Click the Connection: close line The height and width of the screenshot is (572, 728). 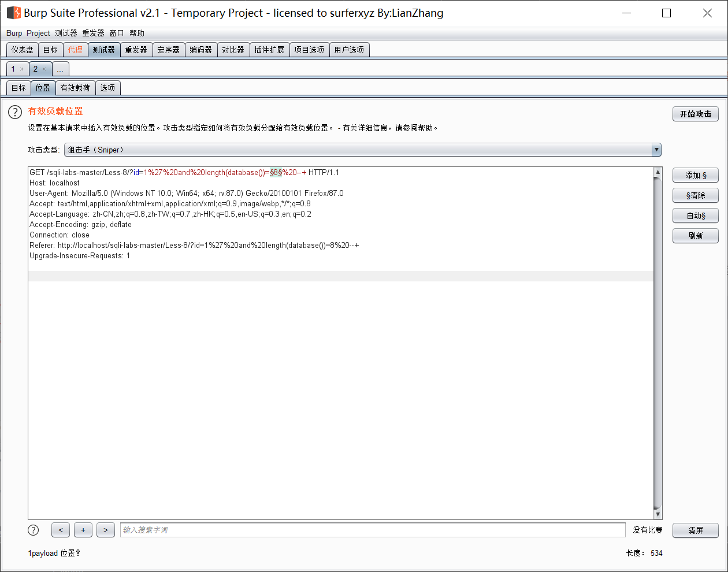(x=60, y=235)
